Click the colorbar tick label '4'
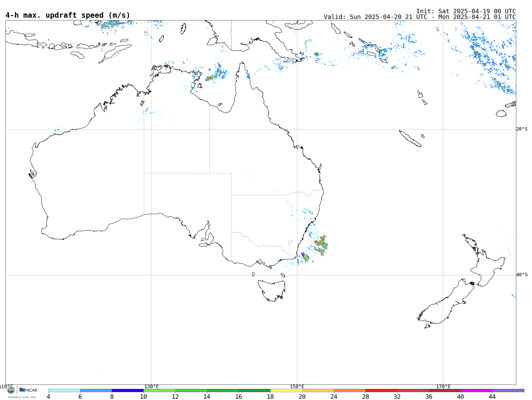 pyautogui.click(x=49, y=397)
